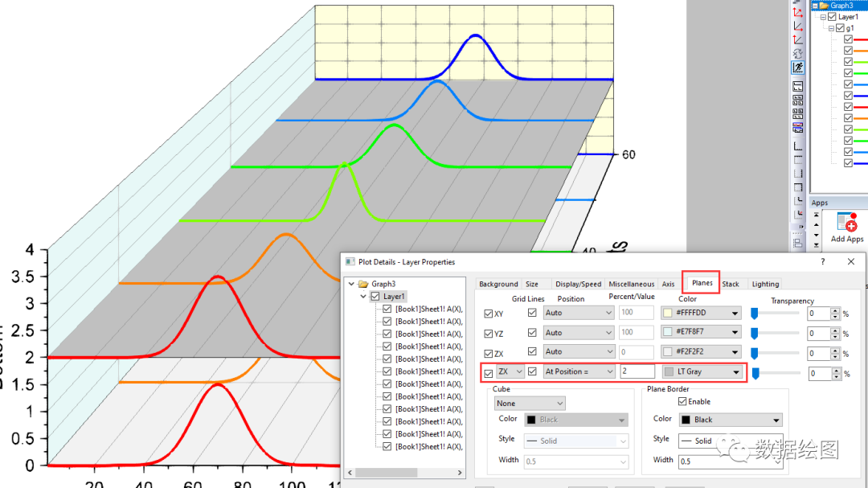
Task: Uncheck Layer1 in the Object Manager
Action: 832,17
